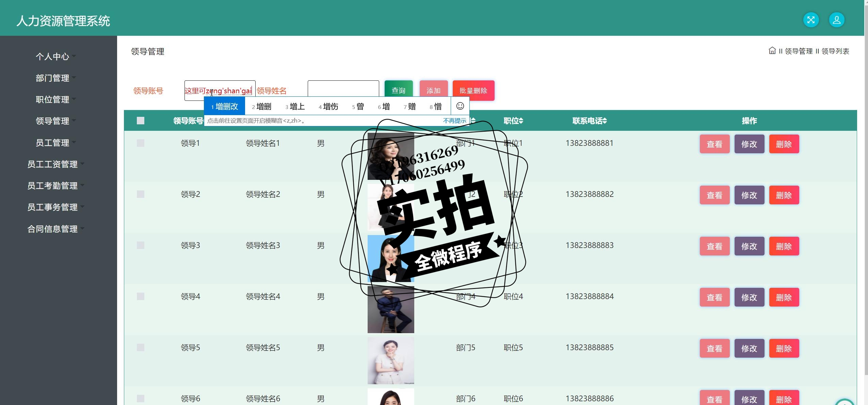Screen dimensions: 868x405
Task: Click 删除 for row 领导2
Action: click(x=784, y=195)
